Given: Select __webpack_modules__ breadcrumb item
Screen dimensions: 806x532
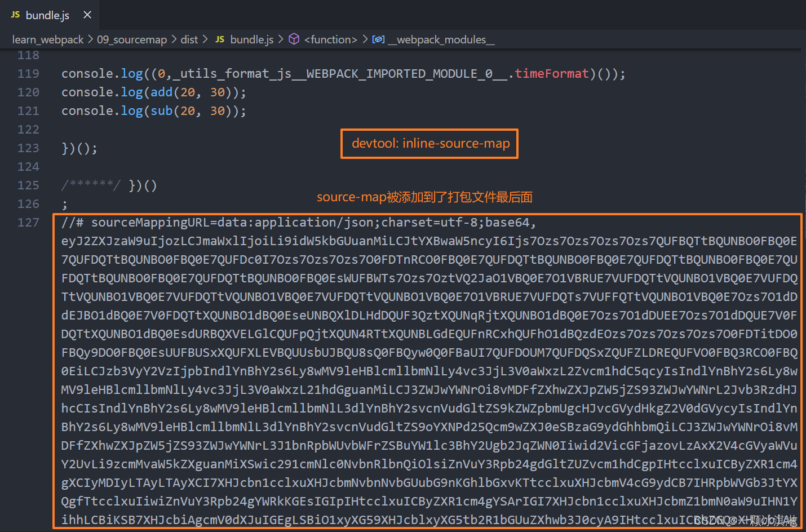Looking at the screenshot, I should (441, 39).
